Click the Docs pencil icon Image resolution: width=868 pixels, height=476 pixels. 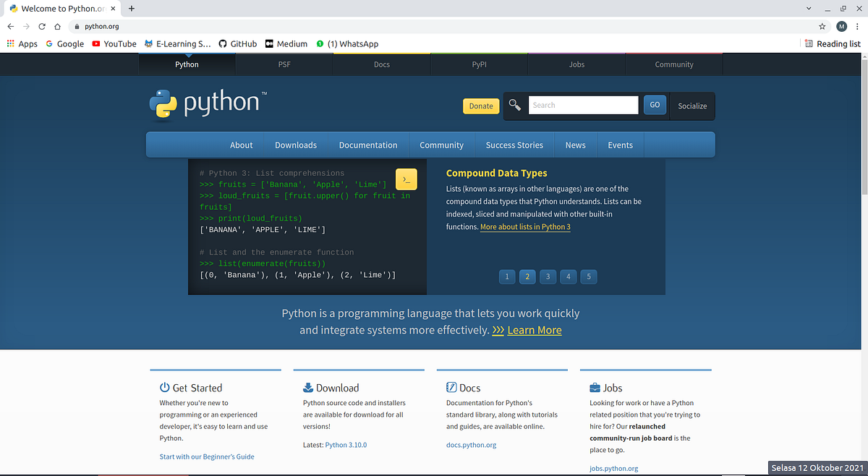(x=451, y=387)
